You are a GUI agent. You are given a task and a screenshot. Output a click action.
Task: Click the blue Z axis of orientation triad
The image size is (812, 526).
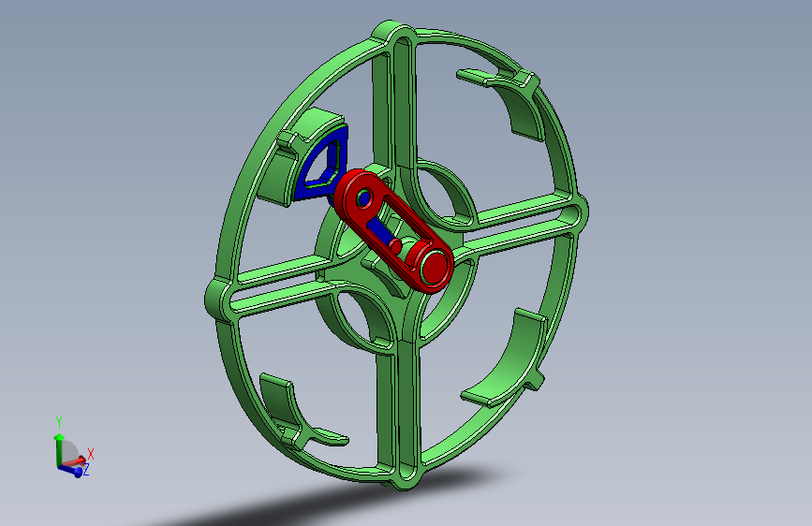[71, 470]
